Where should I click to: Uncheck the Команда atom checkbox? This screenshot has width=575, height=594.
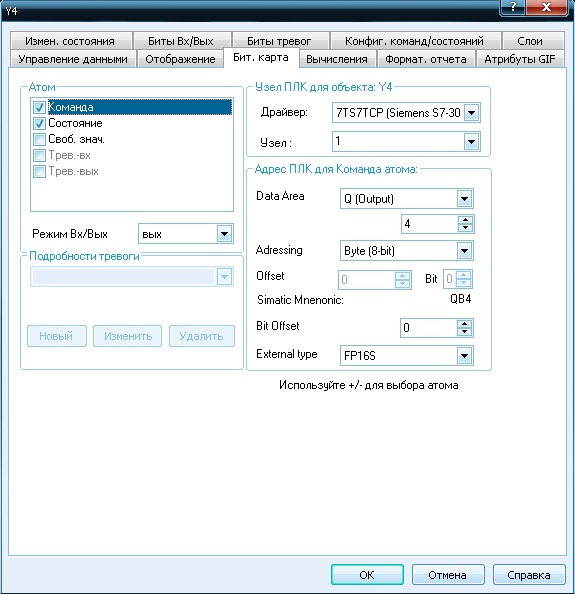[39, 107]
